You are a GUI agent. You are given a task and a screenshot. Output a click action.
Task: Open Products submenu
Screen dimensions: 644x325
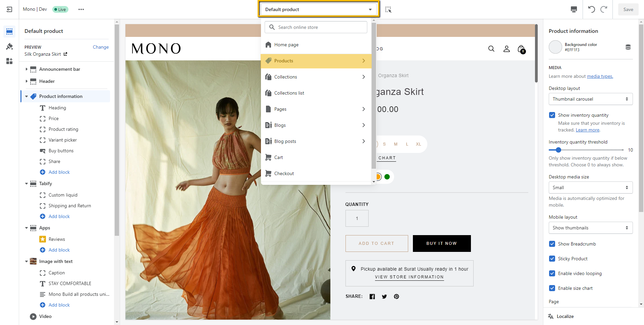click(x=316, y=61)
